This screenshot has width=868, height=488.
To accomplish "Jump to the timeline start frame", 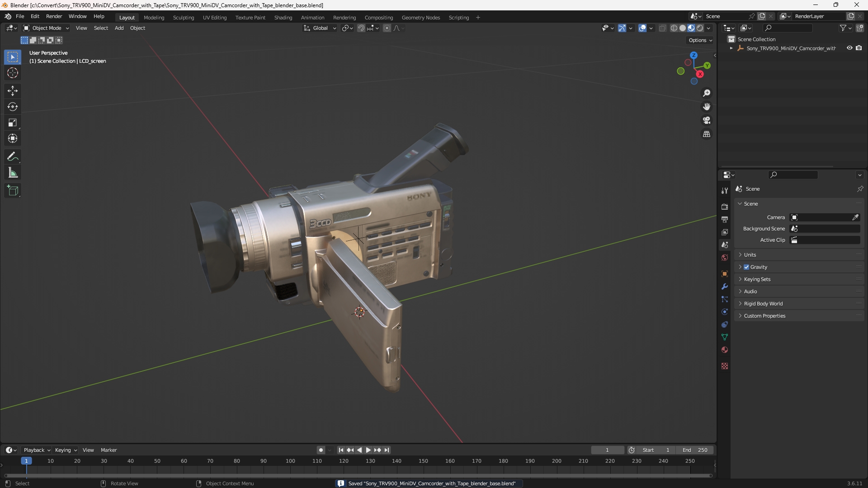I will (341, 450).
